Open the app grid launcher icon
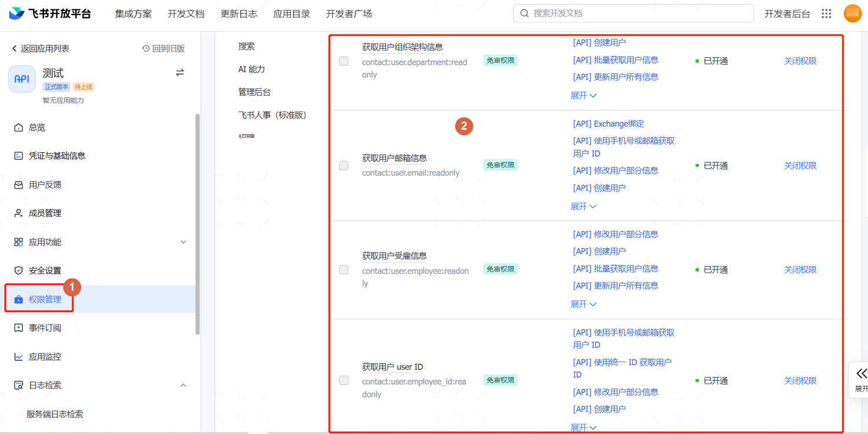 (x=826, y=14)
